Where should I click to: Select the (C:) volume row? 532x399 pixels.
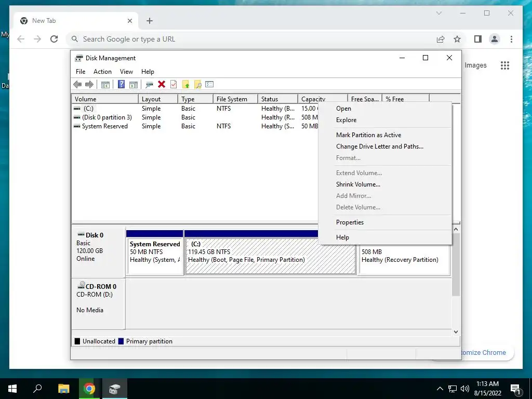pos(195,109)
